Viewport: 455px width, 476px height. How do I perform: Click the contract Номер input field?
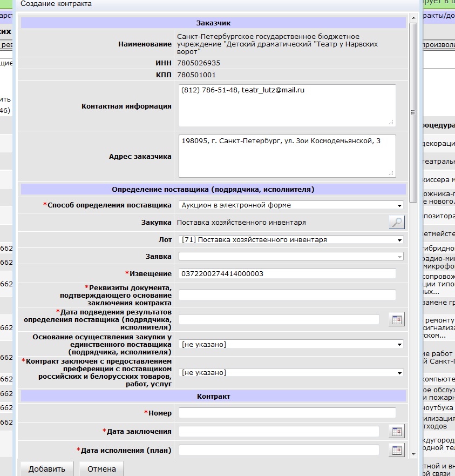tap(287, 413)
